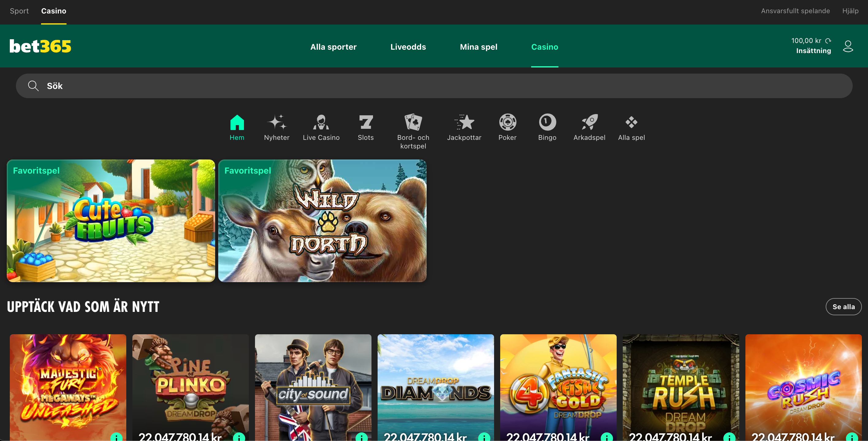Click the Insättning deposit button
The width and height of the screenshot is (868, 441).
pos(813,51)
